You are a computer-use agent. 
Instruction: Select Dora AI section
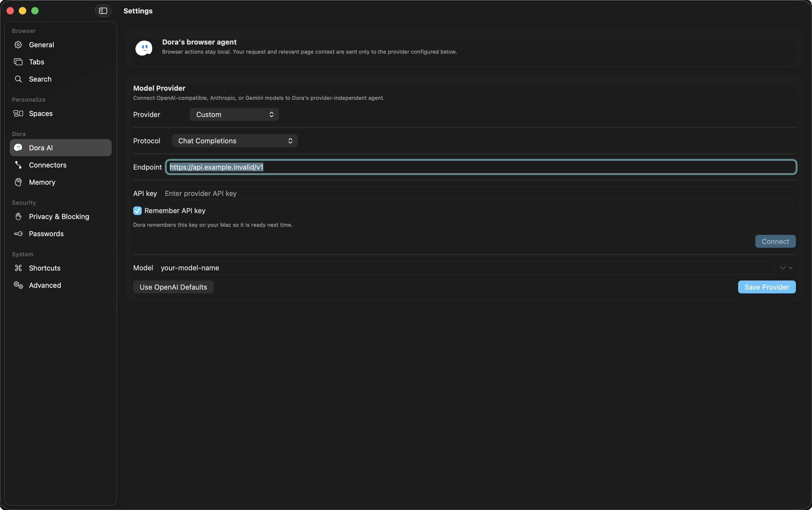[61, 148]
